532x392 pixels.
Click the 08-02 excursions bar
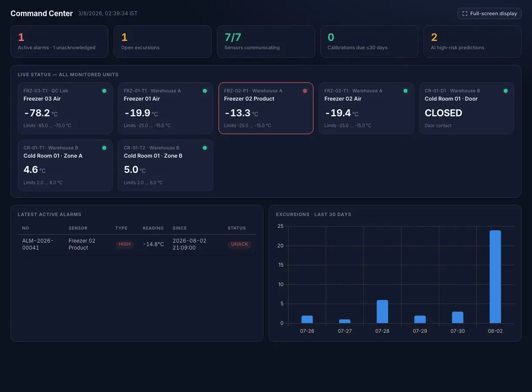pyautogui.click(x=495, y=277)
